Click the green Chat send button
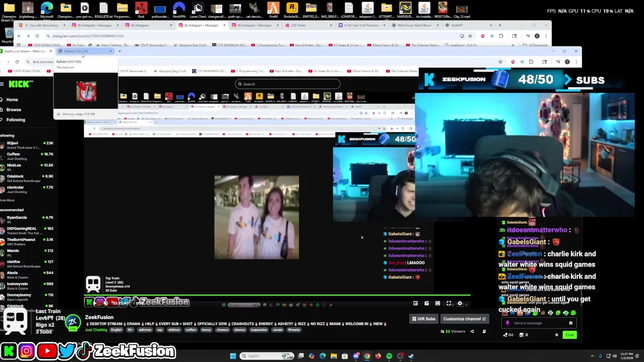 click(x=569, y=335)
